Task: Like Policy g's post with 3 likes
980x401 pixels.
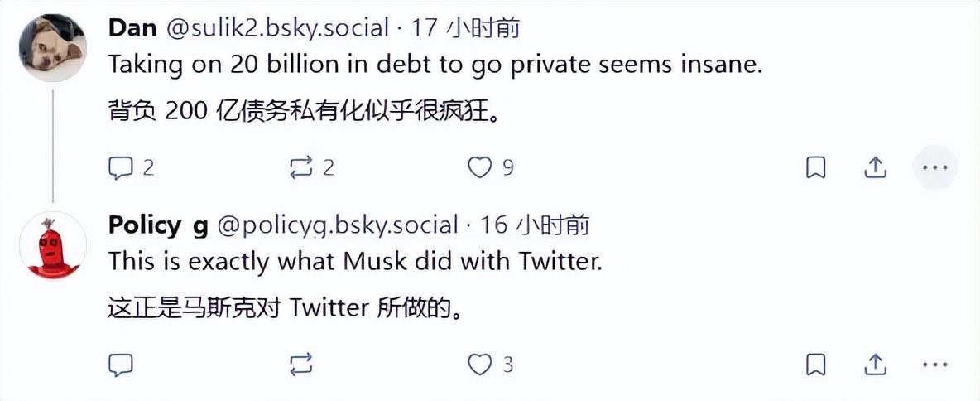Action: (480, 365)
